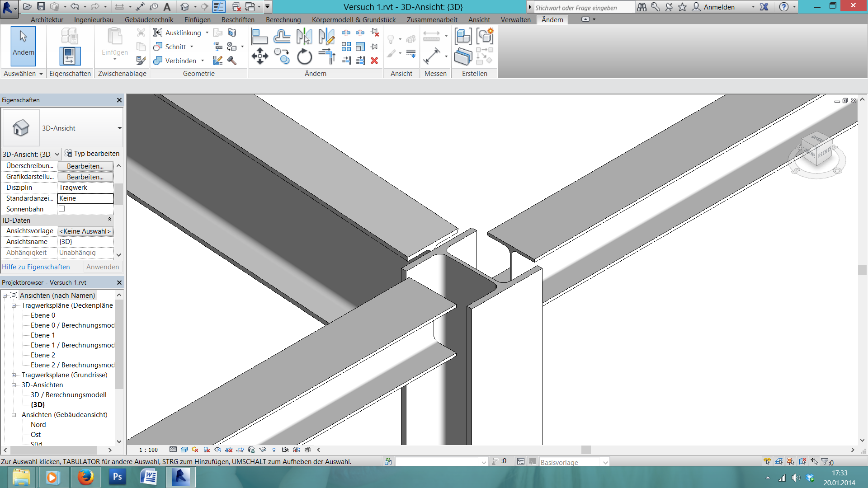Select the Align tool icon

point(259,36)
